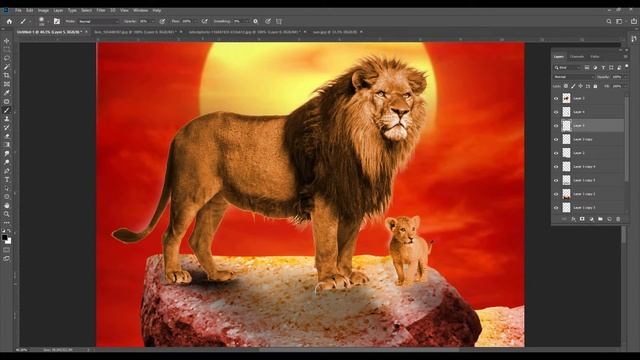
Task: Select the Eyedropper tool
Action: tap(7, 93)
